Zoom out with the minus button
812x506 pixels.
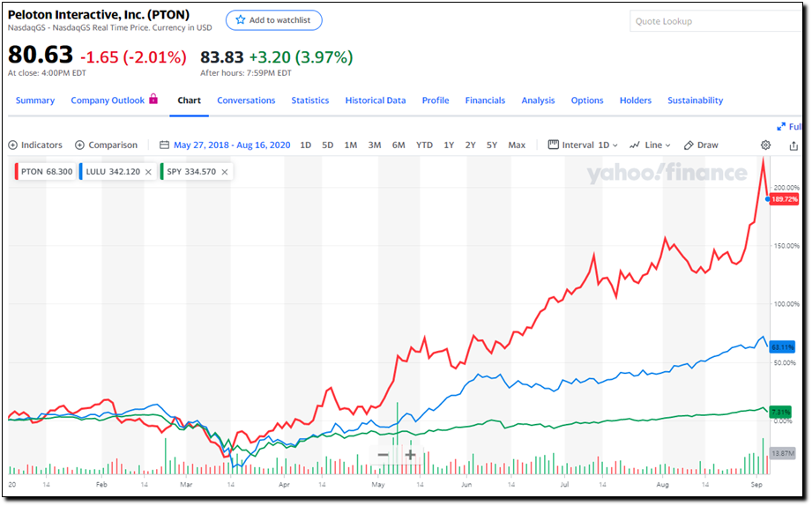(384, 455)
